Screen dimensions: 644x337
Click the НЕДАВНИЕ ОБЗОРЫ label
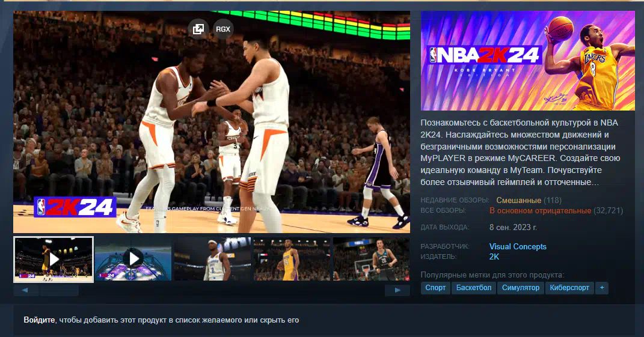455,200
